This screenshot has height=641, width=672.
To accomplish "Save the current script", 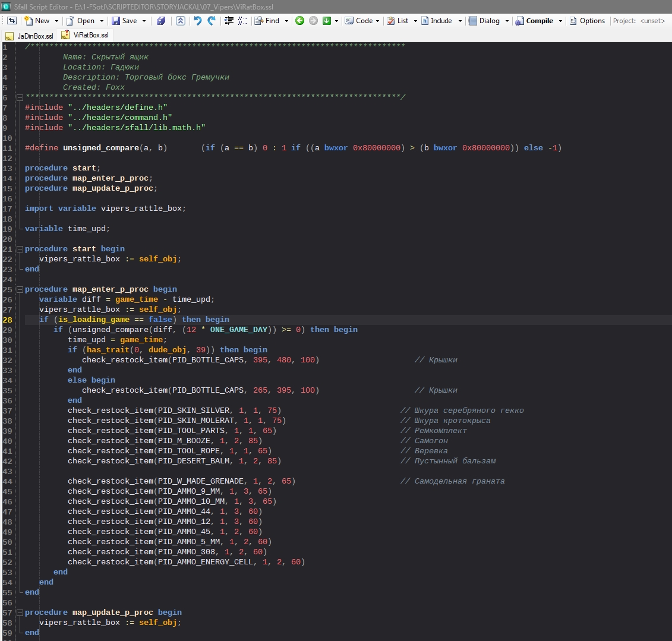I will pyautogui.click(x=124, y=21).
